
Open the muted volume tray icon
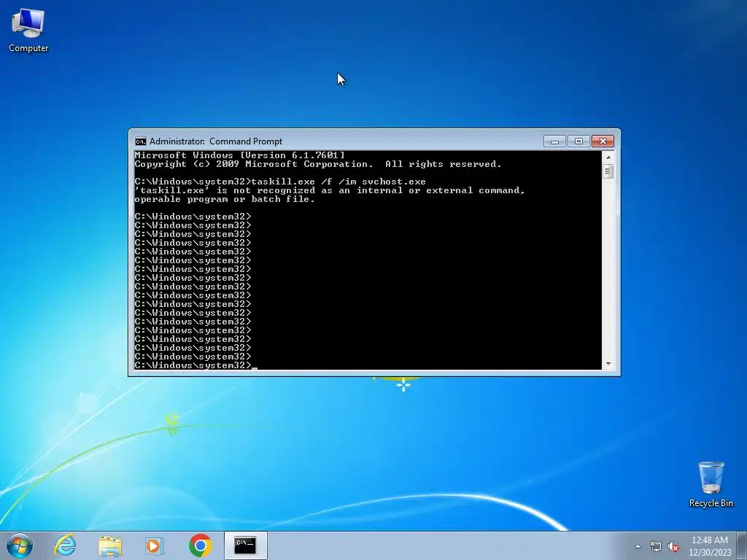(673, 546)
